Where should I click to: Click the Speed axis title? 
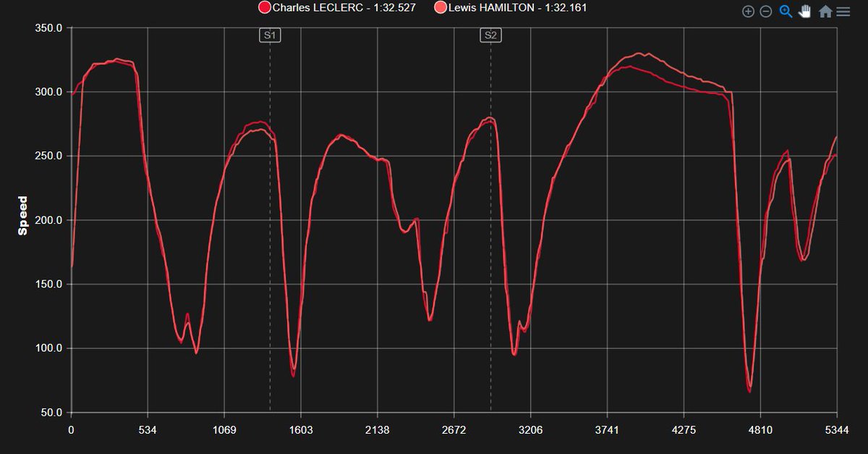[x=22, y=216]
